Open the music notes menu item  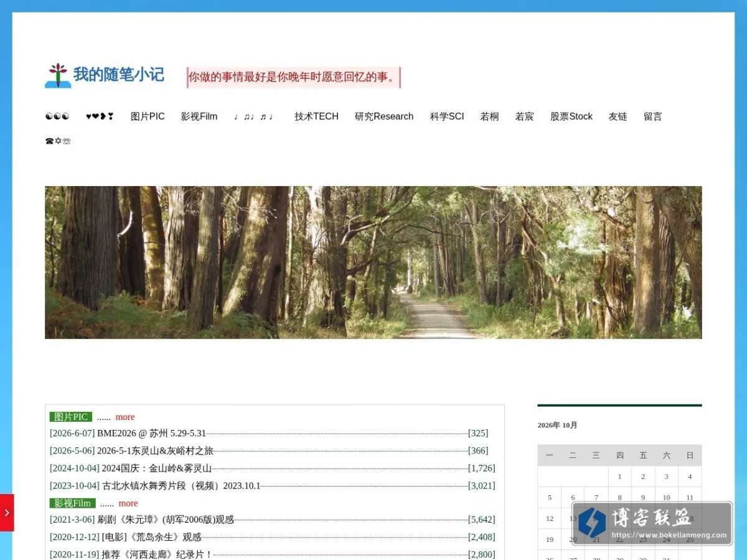pyautogui.click(x=254, y=116)
